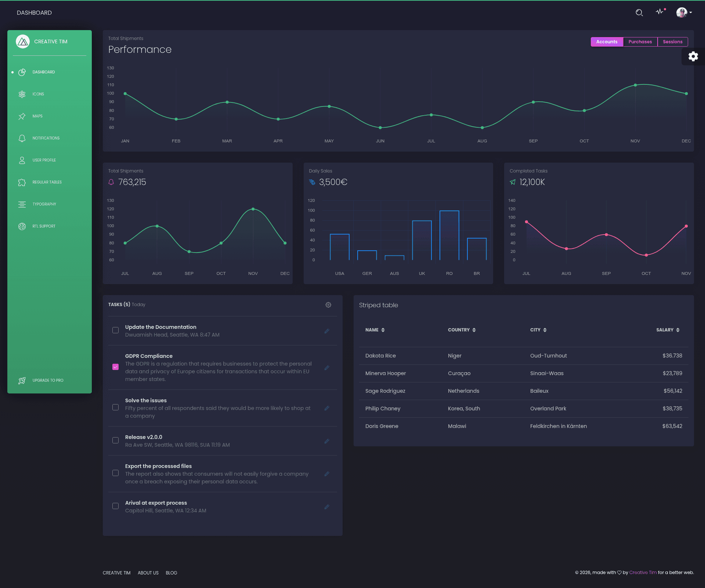Click the delivery icon beside 3,500€
Viewport: 705px width, 588px height.
pyautogui.click(x=312, y=182)
